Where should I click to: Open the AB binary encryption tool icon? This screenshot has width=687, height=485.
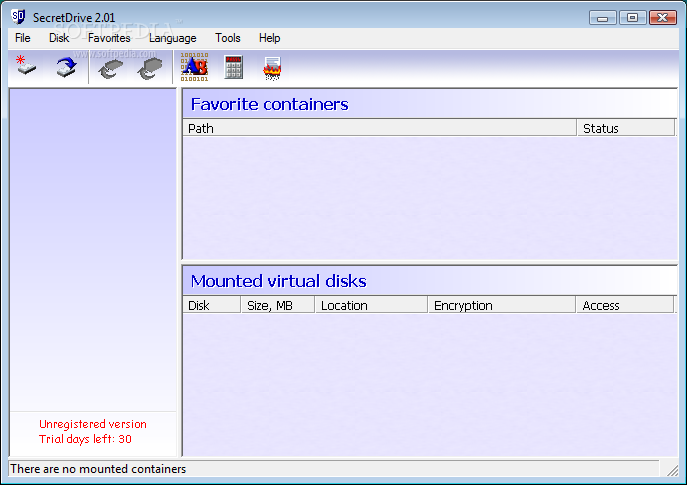click(194, 67)
